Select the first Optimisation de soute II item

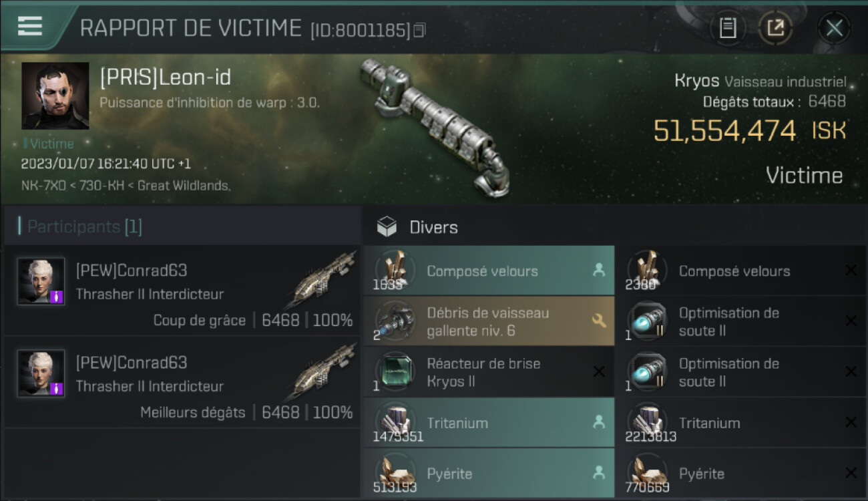point(741,321)
